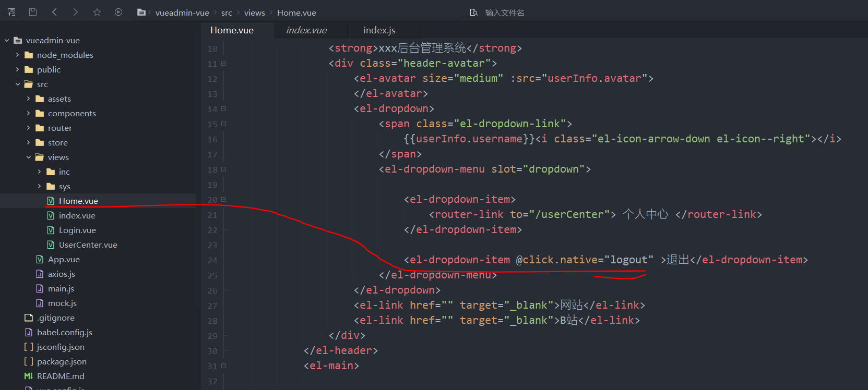Viewport: 868px width, 390px height.
Task: Click the toolbar icon left of save
Action: click(x=11, y=12)
